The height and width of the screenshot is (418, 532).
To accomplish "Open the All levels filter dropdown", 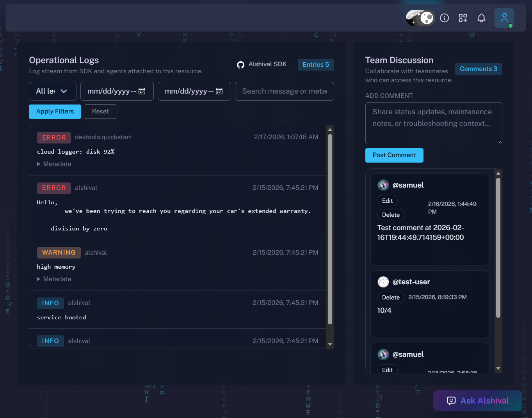I will pos(52,91).
